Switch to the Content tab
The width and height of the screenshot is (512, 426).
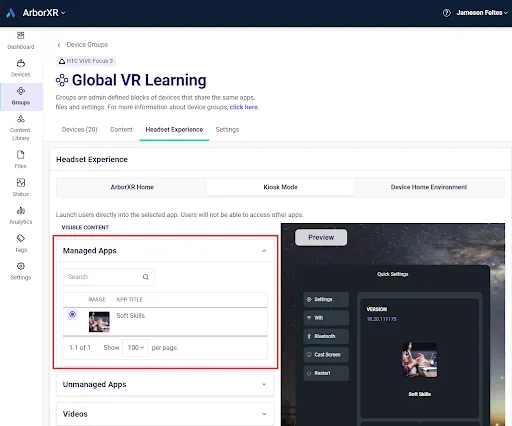[121, 129]
